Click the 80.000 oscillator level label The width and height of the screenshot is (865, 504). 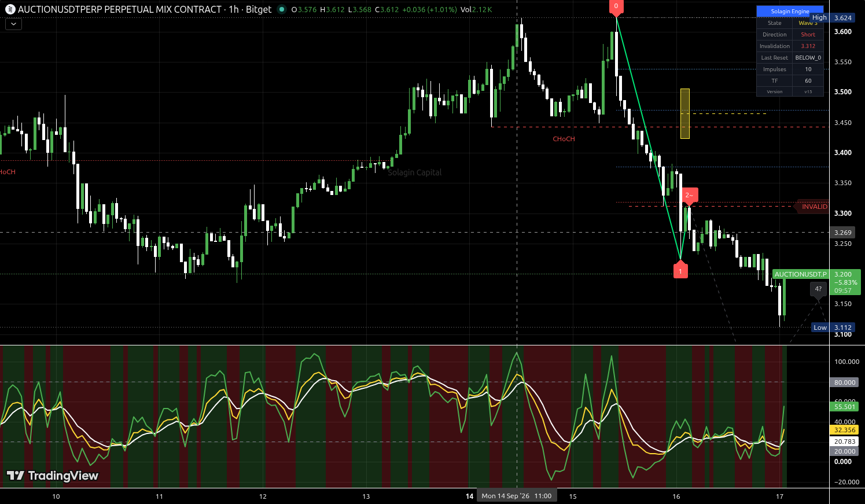pos(845,382)
